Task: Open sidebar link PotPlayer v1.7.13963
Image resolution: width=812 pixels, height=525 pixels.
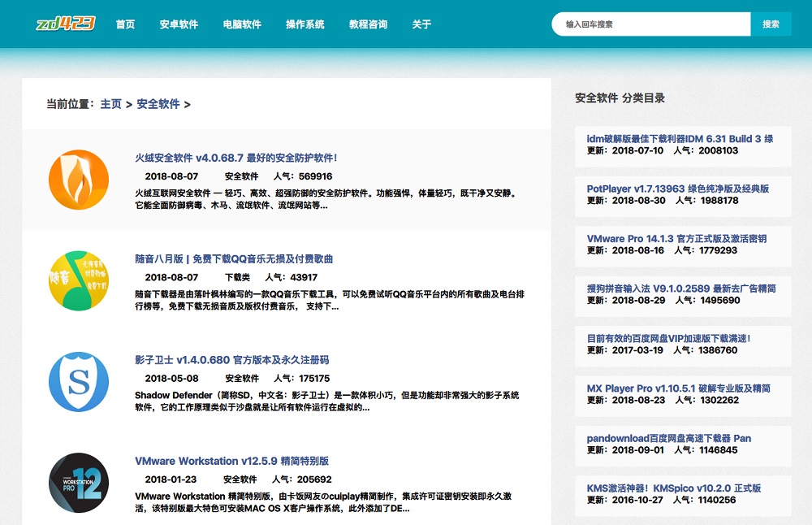Action: click(x=678, y=189)
